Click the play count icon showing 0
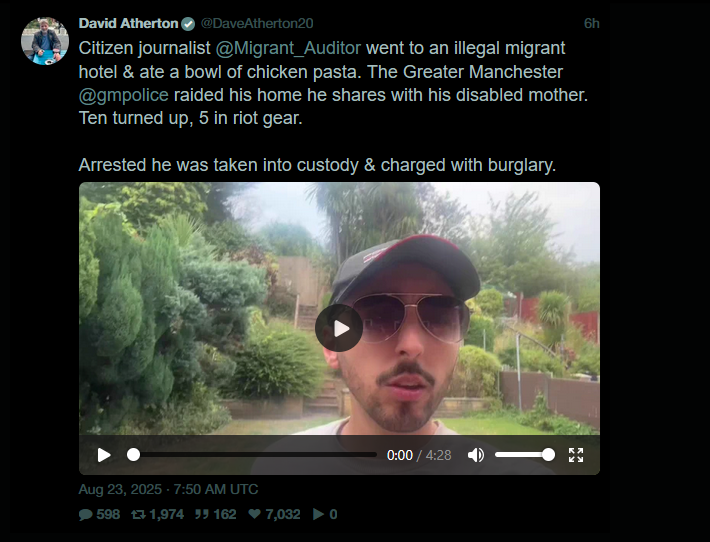 (318, 514)
